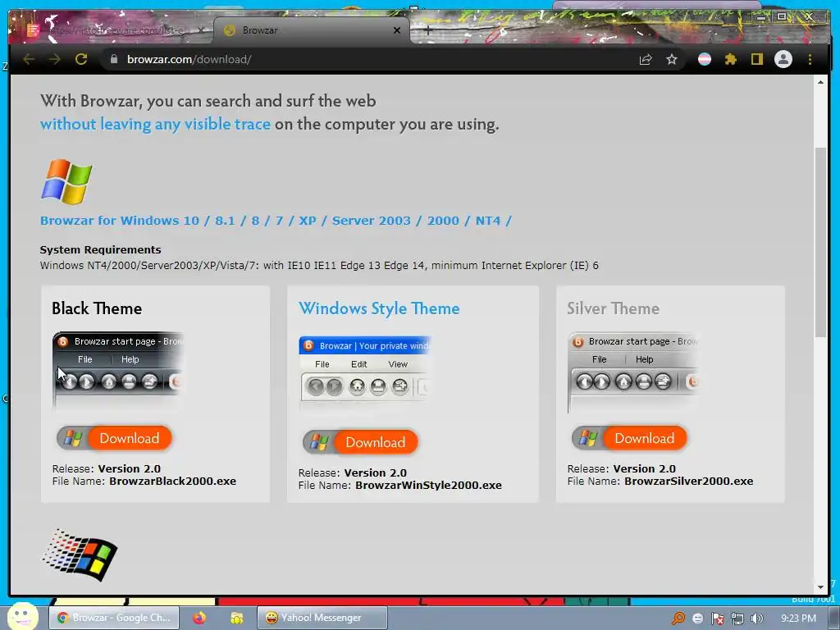Open a new tab with plus button
The height and width of the screenshot is (630, 840).
click(x=427, y=30)
